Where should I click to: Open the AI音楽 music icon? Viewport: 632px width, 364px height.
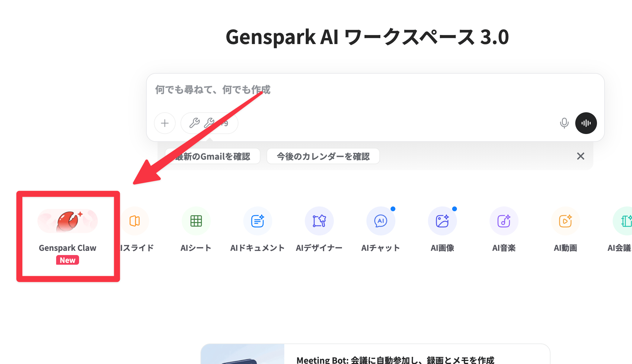point(504,221)
